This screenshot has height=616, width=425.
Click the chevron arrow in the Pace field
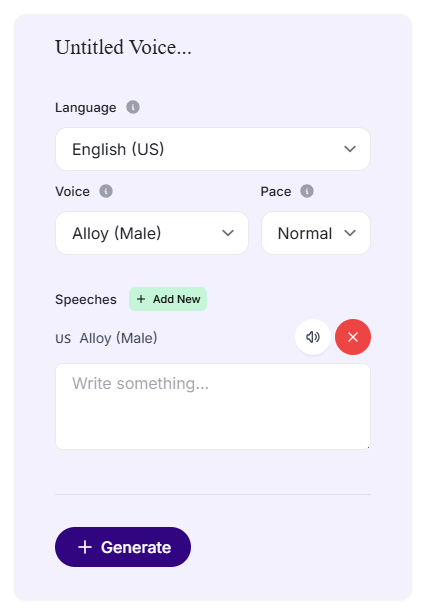tap(350, 233)
